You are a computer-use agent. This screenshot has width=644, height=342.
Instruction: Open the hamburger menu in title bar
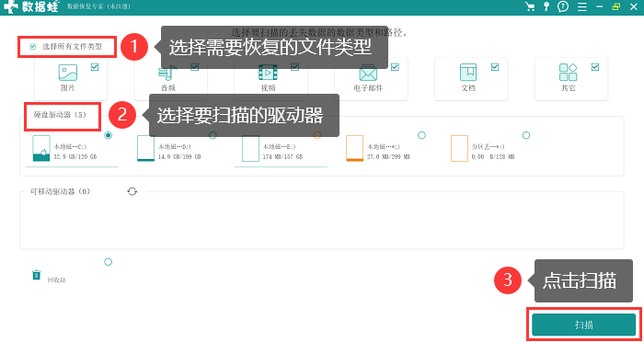pos(582,6)
